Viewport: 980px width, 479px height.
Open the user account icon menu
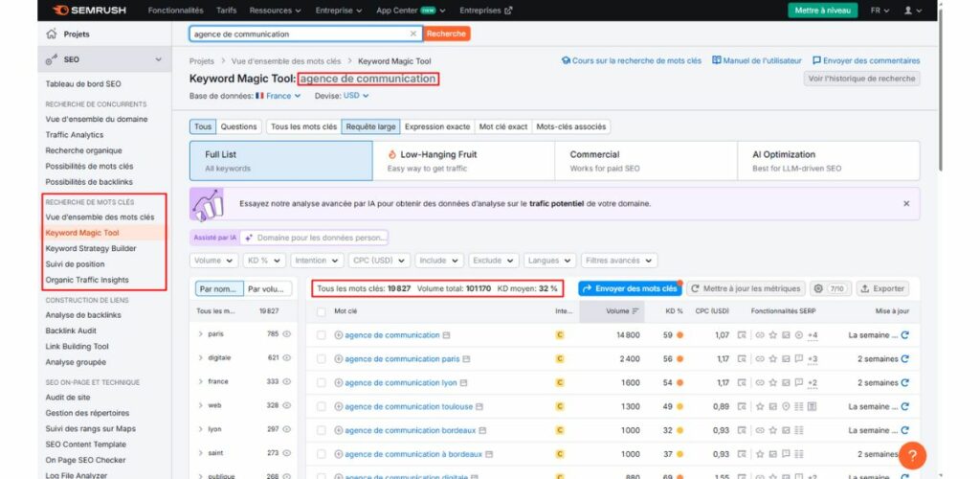tap(912, 11)
